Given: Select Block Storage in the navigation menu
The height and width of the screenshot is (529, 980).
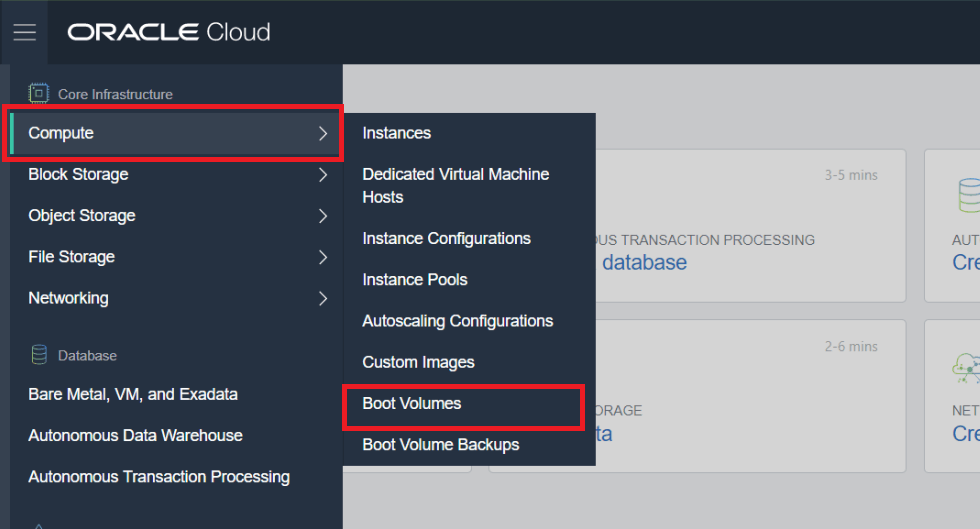Looking at the screenshot, I should (x=175, y=174).
